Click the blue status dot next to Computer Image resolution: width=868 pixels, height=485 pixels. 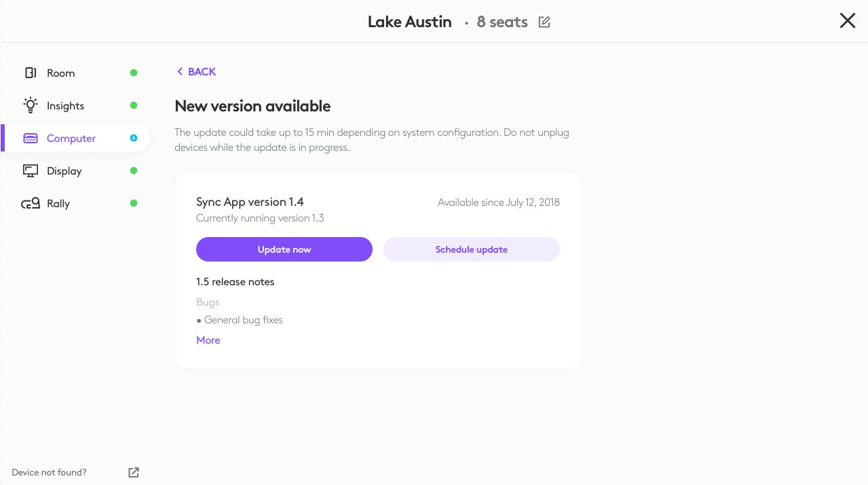[x=134, y=138]
